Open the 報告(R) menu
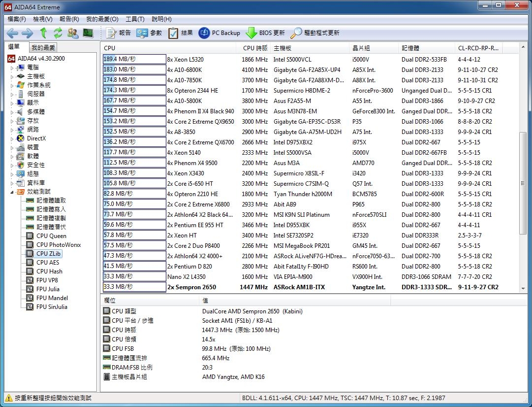Screen dimensions: 532x407 [x=69, y=19]
